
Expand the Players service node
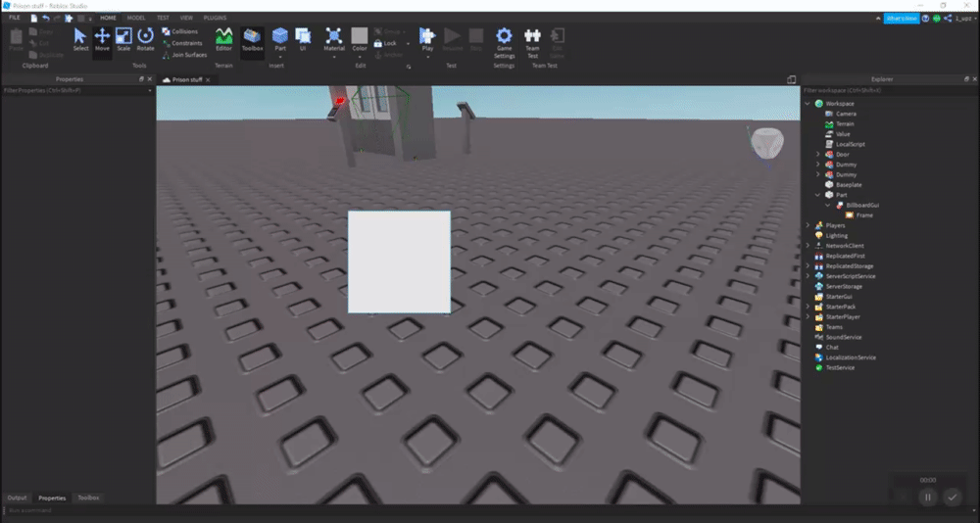[808, 225]
